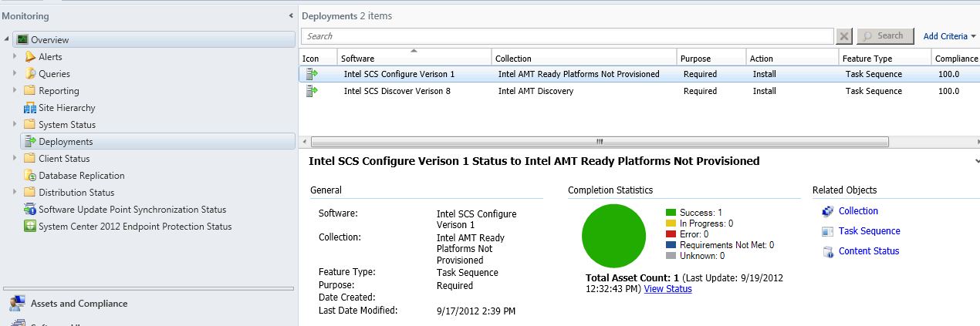Click the deployments Search input field
The width and height of the screenshot is (980, 326).
pos(567,36)
